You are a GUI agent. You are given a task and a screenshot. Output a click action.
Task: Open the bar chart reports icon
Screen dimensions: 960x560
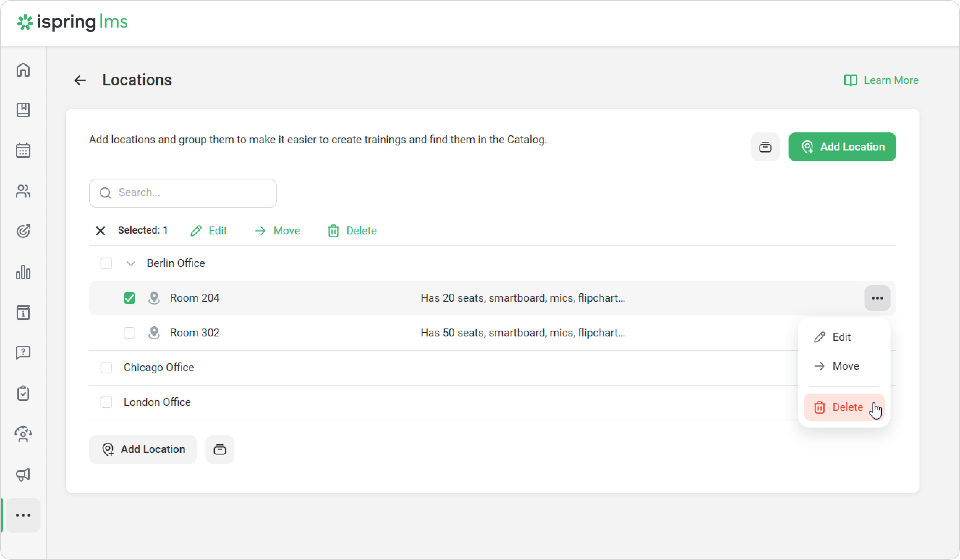(23, 272)
